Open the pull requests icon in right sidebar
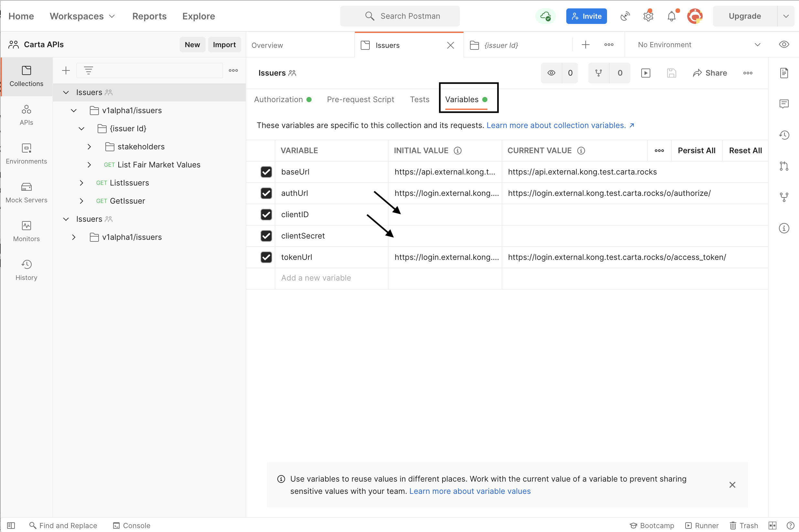Viewport: 799px width, 532px height. 784,166
